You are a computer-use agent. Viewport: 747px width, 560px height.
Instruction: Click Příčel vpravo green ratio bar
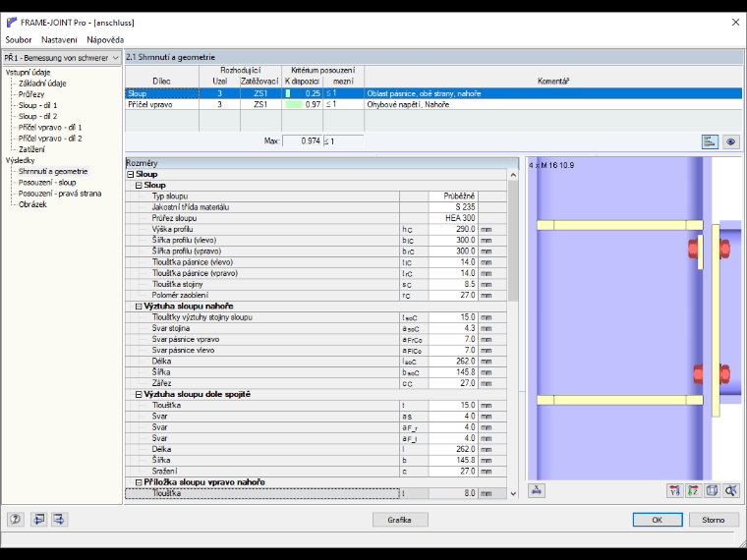[x=294, y=104]
